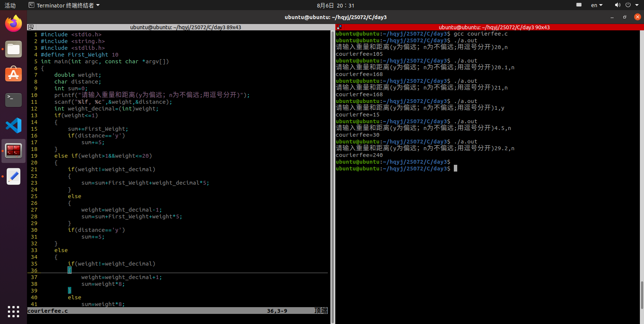The width and height of the screenshot is (644, 324).
Task: Click the terminal cursor at the last prompt
Action: (x=455, y=169)
